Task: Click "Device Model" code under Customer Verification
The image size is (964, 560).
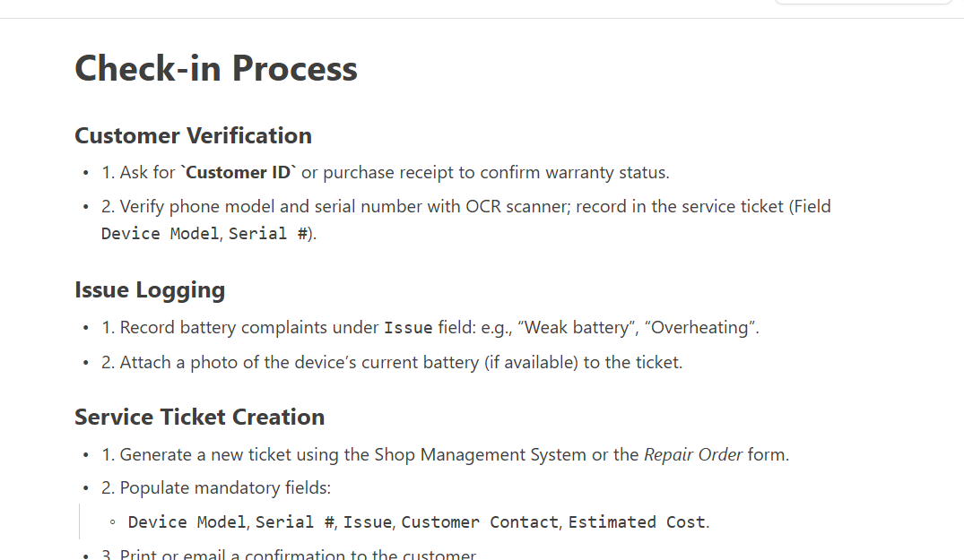Action: 160,234
